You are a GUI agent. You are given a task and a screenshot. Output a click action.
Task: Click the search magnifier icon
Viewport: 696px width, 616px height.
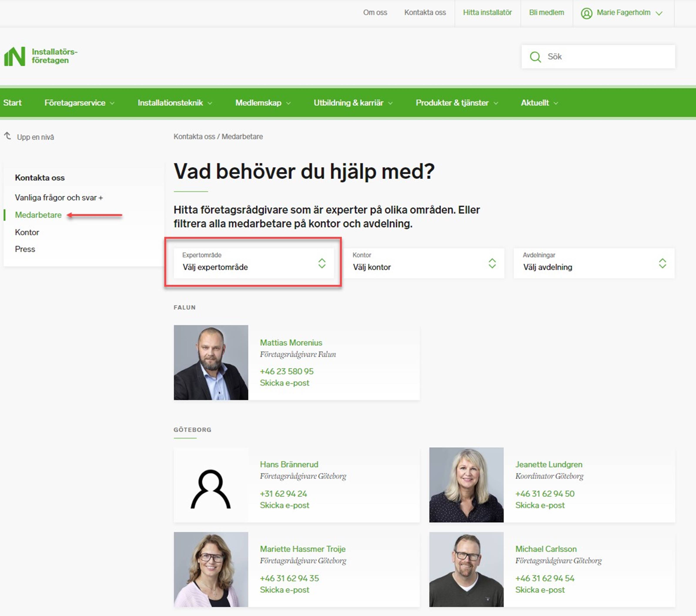(535, 57)
